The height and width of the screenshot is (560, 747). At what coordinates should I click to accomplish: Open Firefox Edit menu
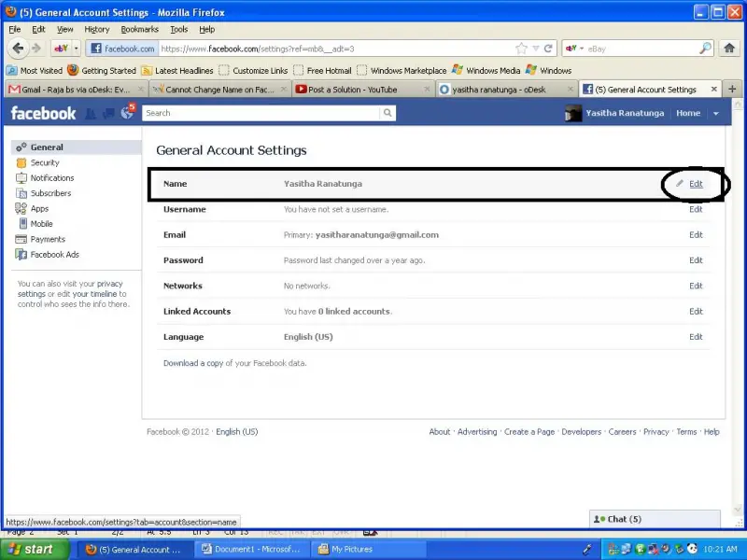point(38,29)
